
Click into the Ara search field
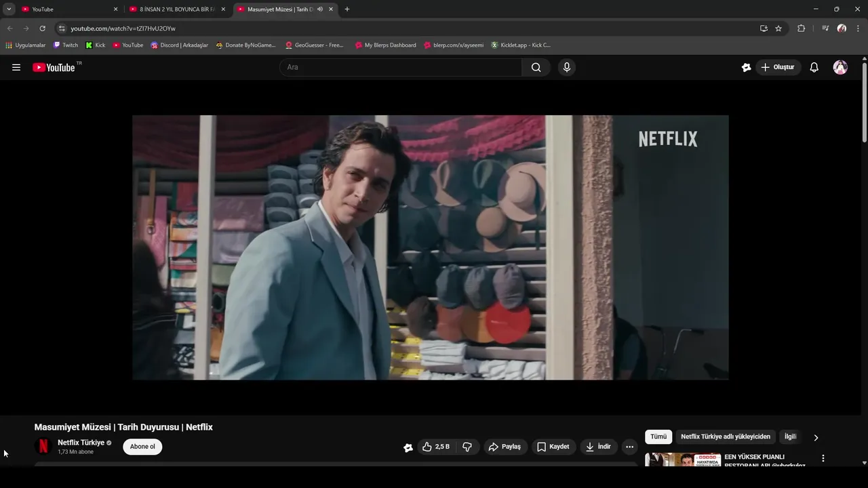point(400,67)
